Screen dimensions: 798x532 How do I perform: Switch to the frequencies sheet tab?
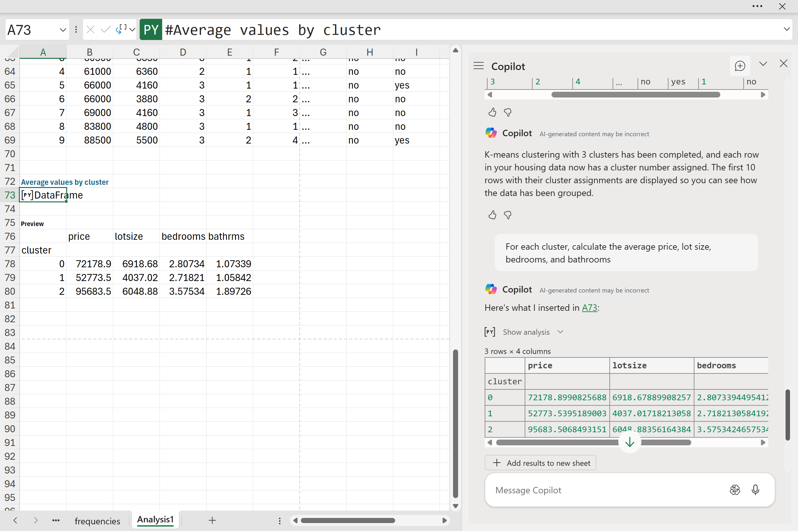coord(97,521)
